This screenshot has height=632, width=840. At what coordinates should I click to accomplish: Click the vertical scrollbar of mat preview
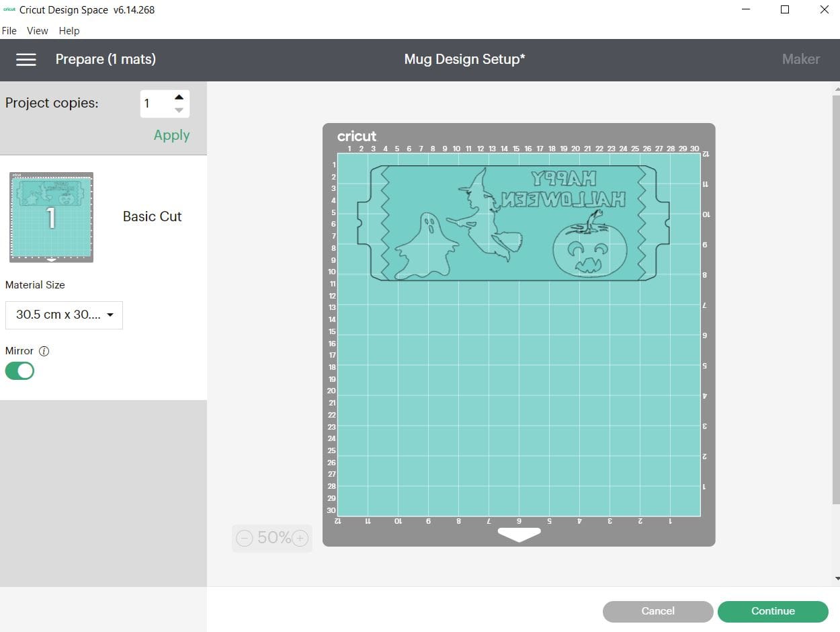(836, 299)
